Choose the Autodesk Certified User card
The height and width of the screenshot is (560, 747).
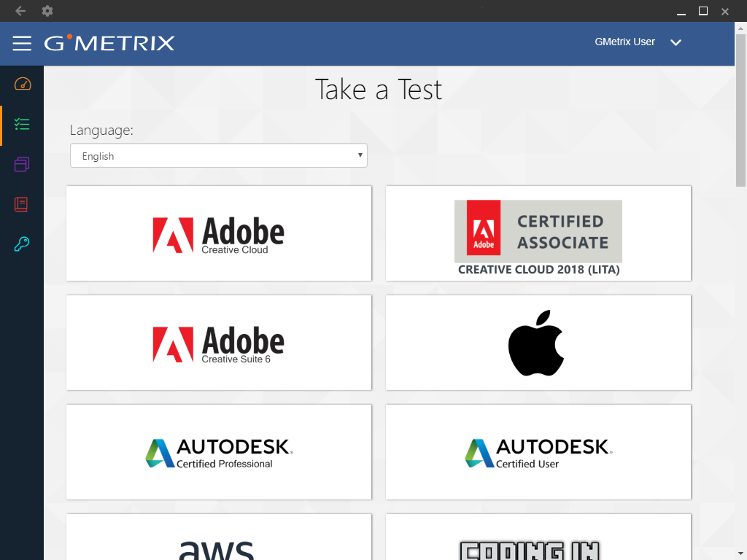[538, 452]
